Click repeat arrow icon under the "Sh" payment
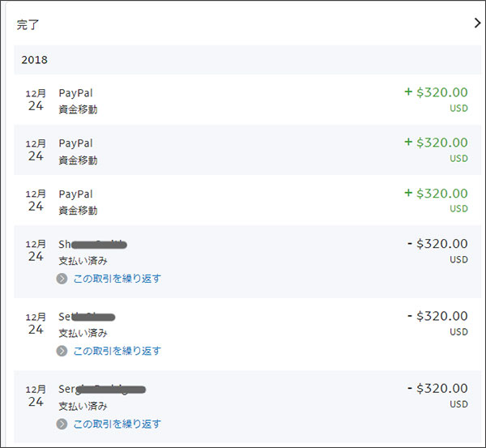Image resolution: width=486 pixels, height=448 pixels. (62, 279)
